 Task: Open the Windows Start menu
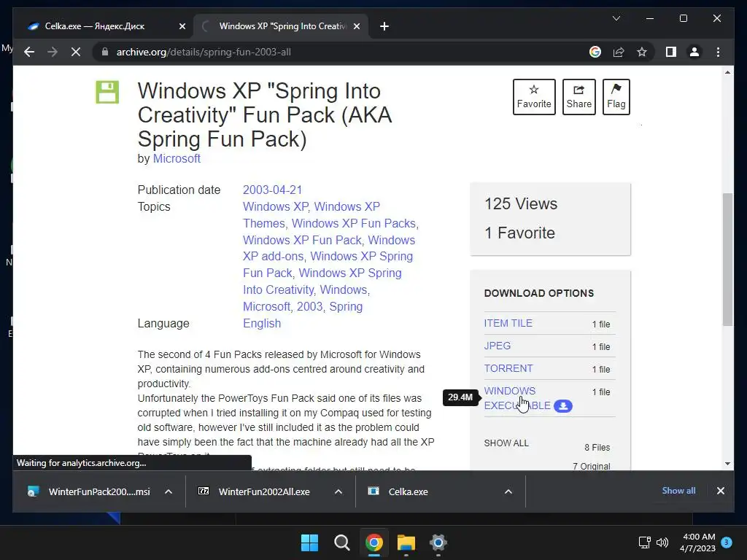point(309,542)
